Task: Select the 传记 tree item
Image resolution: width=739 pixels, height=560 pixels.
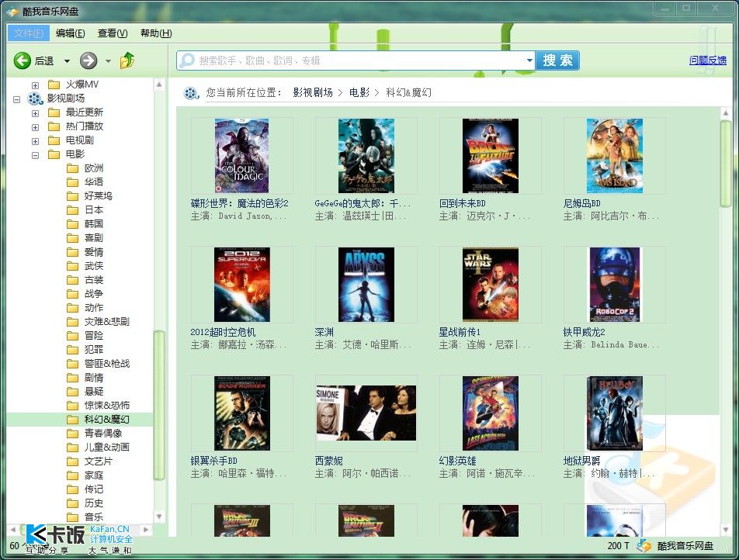Action: tap(94, 489)
